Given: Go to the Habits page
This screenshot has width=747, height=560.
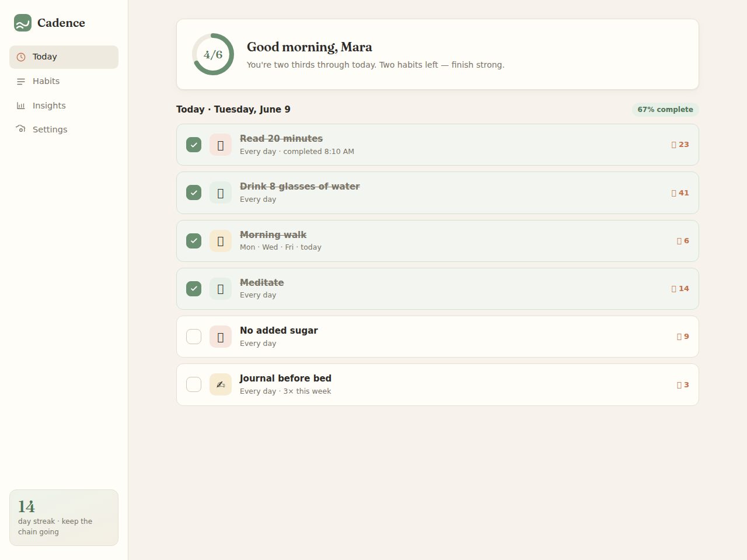Looking at the screenshot, I should pyautogui.click(x=64, y=82).
